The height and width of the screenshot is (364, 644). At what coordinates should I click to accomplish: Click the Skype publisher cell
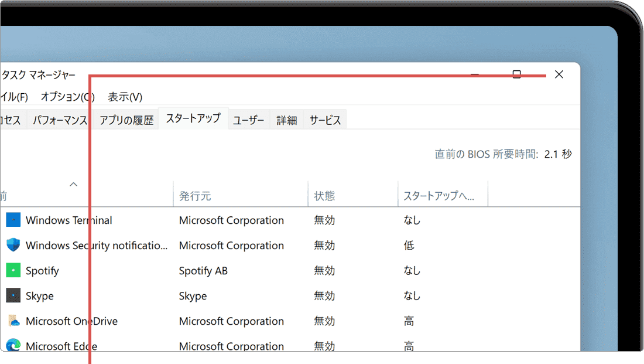(193, 296)
